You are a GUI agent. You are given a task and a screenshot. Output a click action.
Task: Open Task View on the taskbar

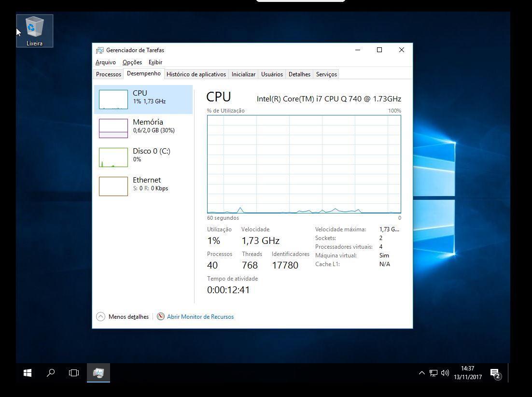click(74, 373)
